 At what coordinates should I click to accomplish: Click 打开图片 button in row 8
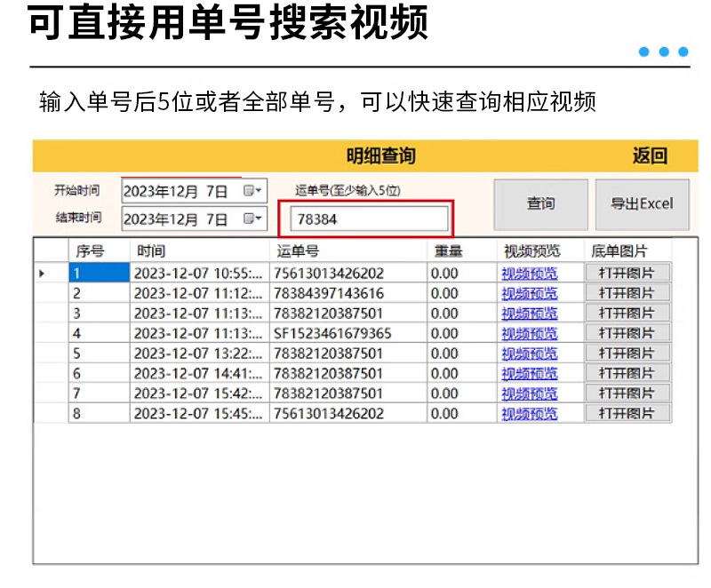(627, 413)
